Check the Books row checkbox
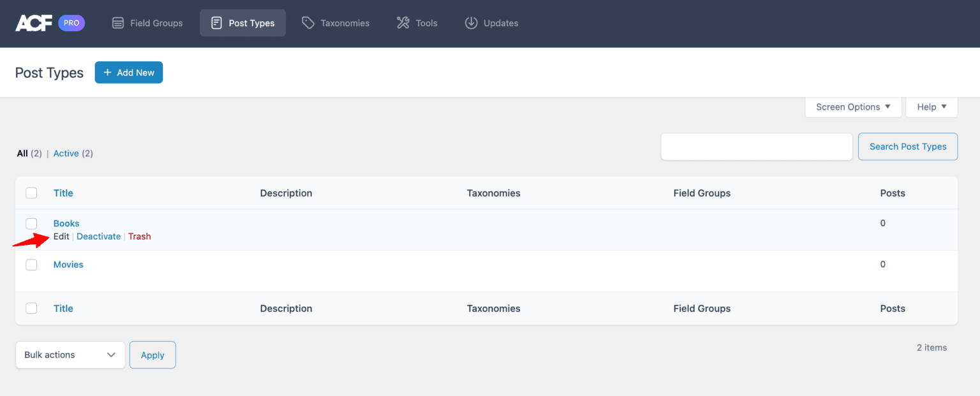980x396 pixels. [x=31, y=224]
